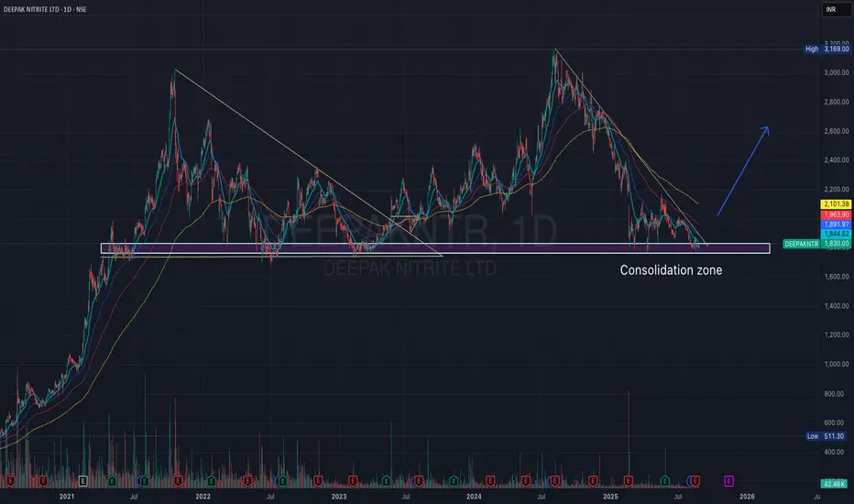This screenshot has height=504, width=854.
Task: Click the 2023 time axis label
Action: [339, 497]
